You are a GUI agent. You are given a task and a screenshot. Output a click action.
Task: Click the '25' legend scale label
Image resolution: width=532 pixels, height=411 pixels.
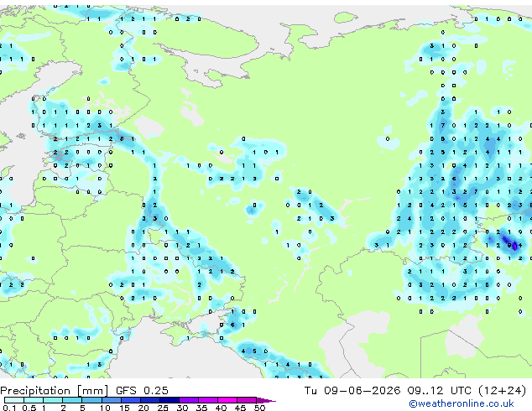tap(163, 408)
